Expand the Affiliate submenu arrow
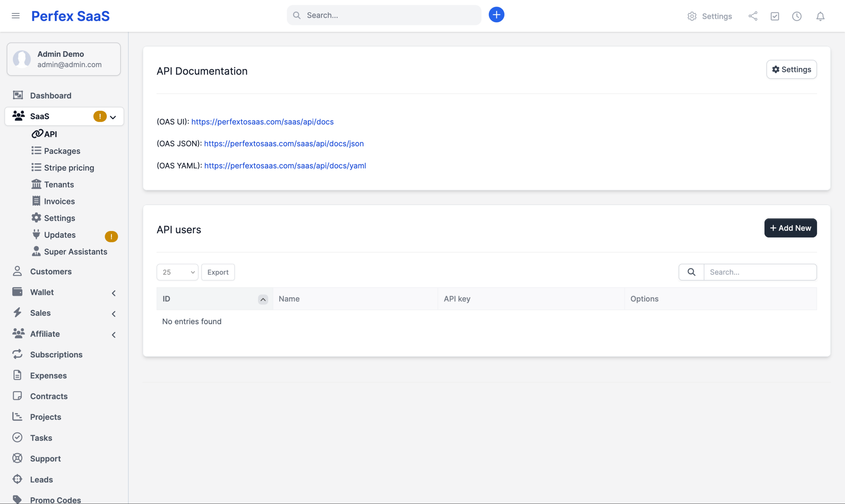This screenshot has width=845, height=504. [114, 335]
